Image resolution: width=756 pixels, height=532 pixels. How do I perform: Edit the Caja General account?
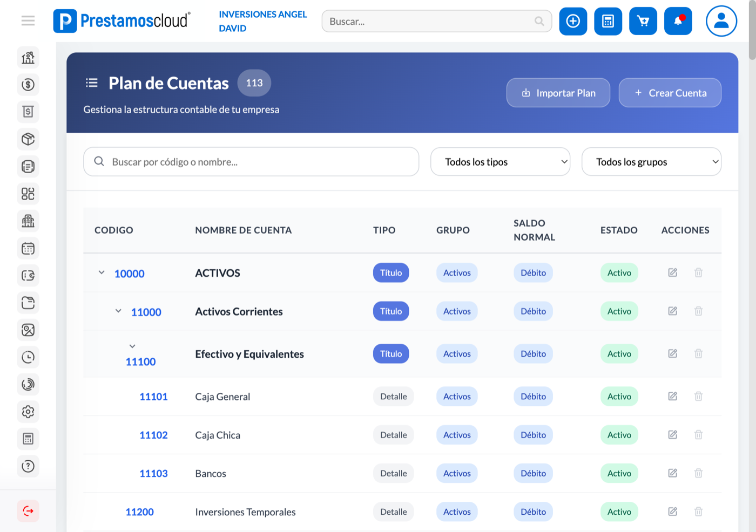[x=673, y=397]
